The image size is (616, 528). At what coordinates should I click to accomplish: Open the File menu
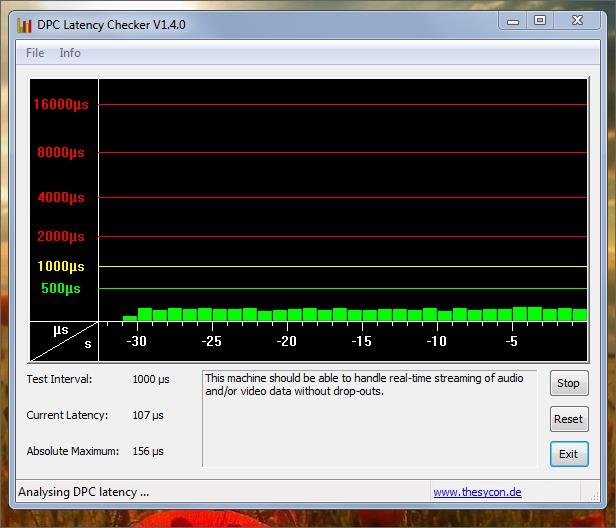[35, 53]
